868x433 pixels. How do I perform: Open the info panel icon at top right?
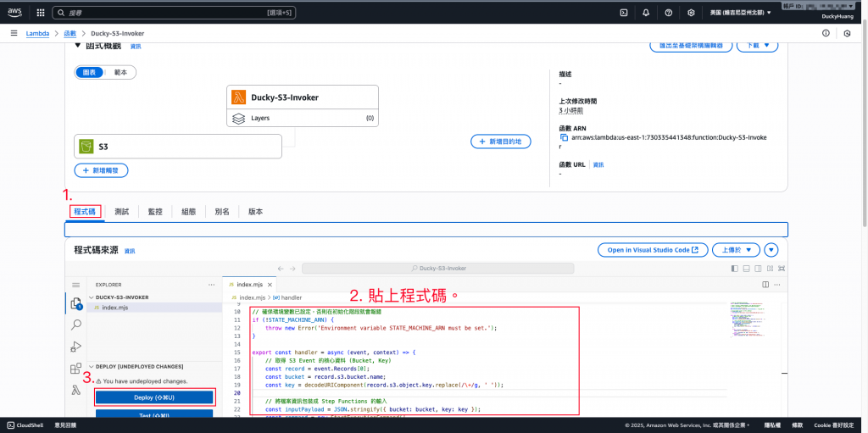tap(826, 33)
